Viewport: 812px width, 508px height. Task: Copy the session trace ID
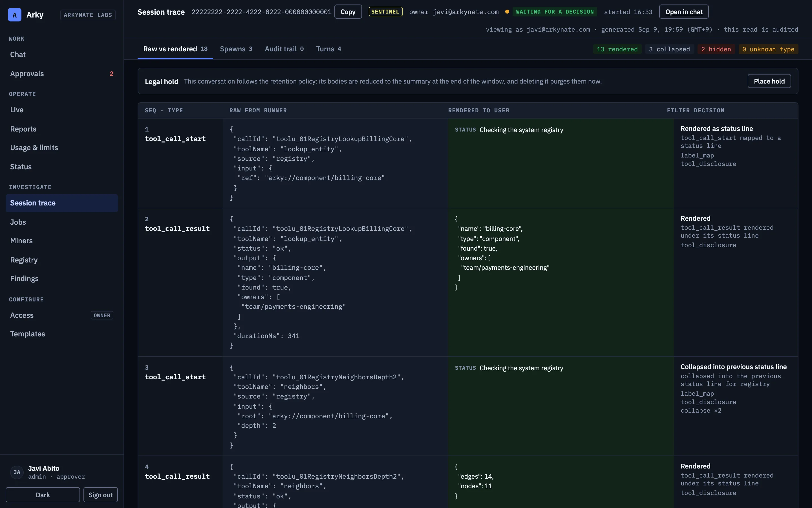[x=348, y=12]
